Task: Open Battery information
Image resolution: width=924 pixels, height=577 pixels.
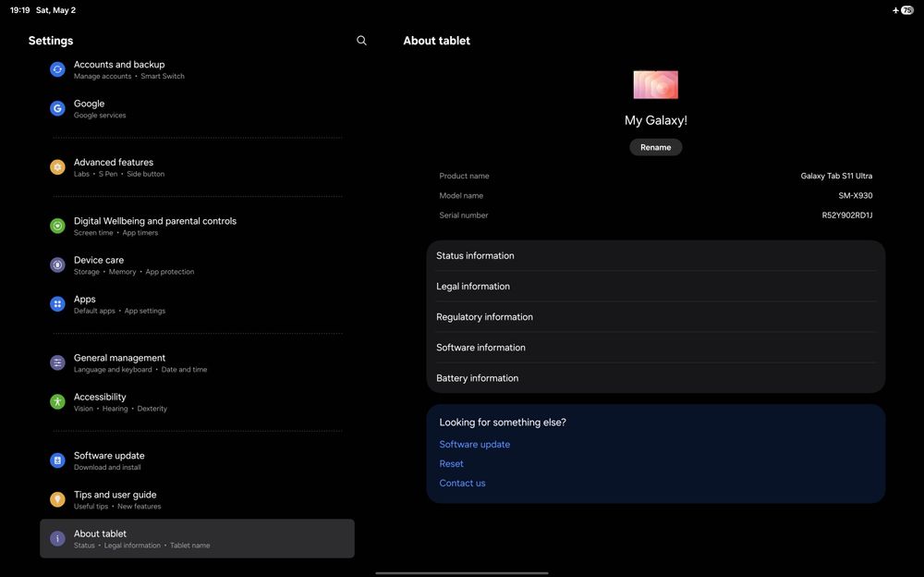Action: (655, 378)
